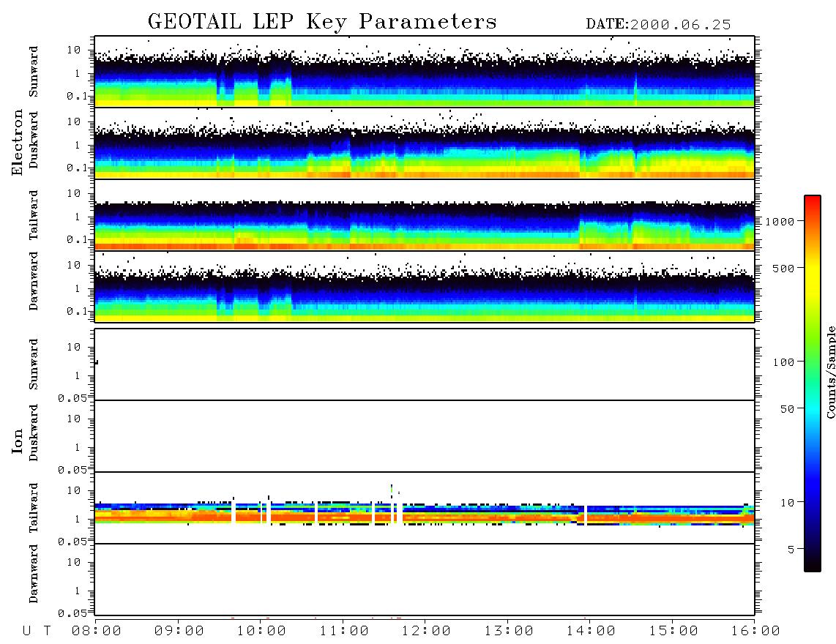Image resolution: width=836 pixels, height=644 pixels.
Task: Click the 'U T' time axis label
Action: [x=37, y=632]
